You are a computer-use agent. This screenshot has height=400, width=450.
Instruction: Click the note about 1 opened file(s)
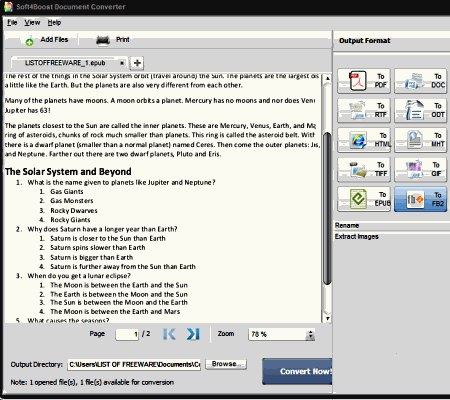coord(92,382)
